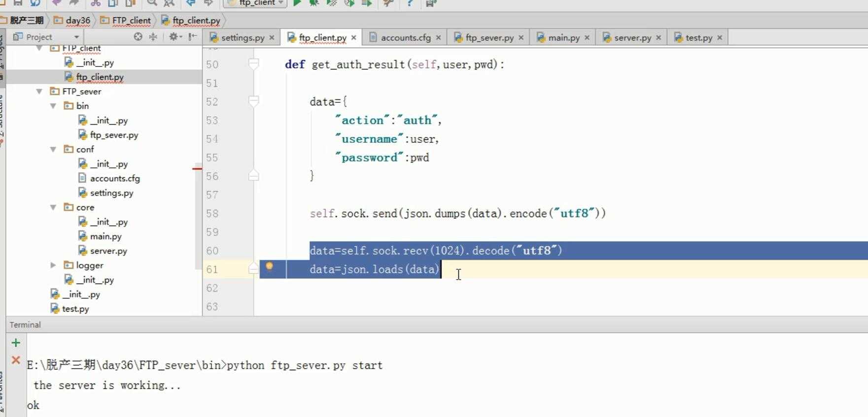868x417 pixels.
Task: Select the logger folder in tree
Action: 89,265
